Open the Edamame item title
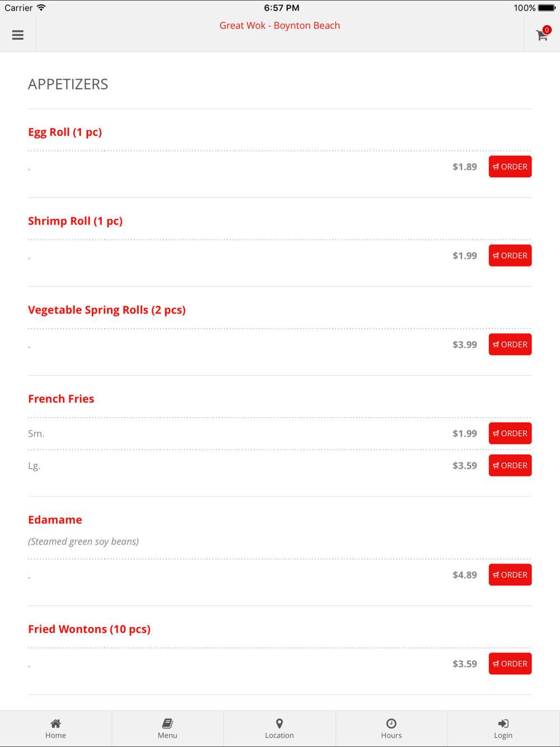This screenshot has height=747, width=560. (55, 520)
